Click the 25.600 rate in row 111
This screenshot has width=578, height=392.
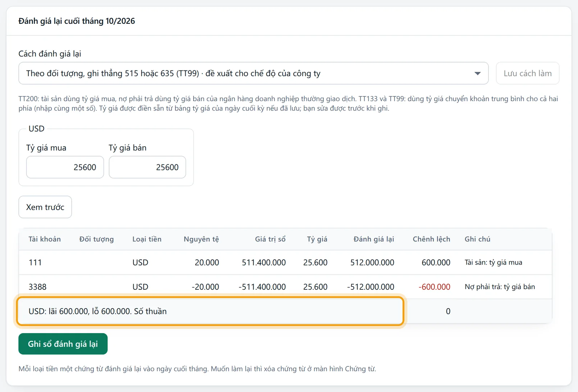pos(315,263)
